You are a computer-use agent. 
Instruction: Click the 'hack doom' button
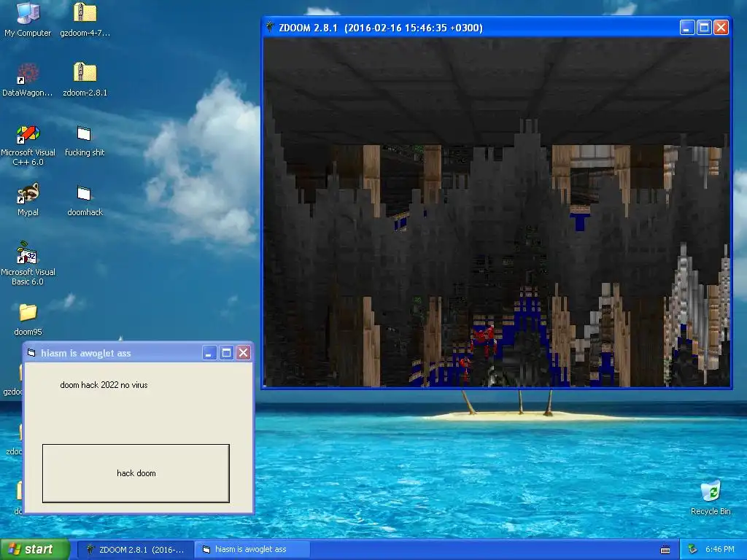pos(136,473)
